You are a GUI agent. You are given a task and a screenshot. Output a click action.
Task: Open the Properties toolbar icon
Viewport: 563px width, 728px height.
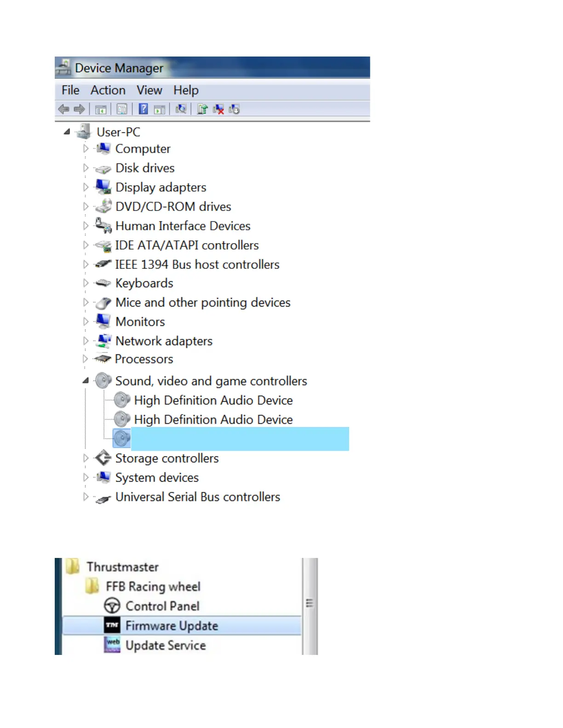click(122, 109)
